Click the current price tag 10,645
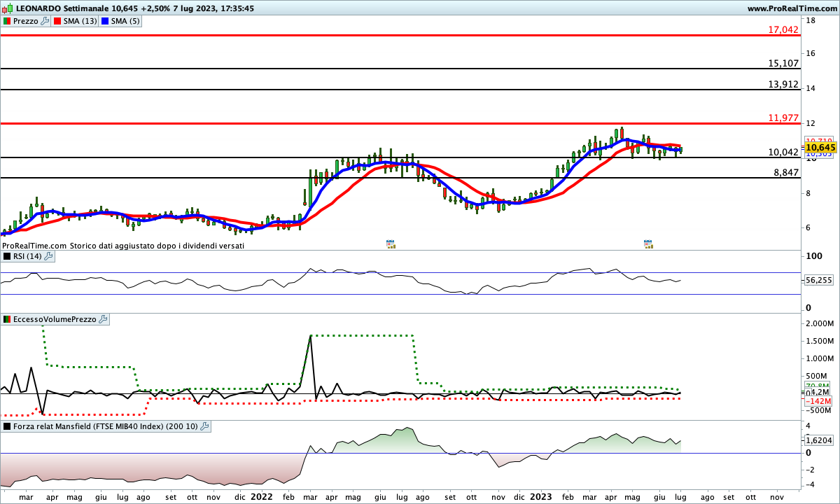 click(x=820, y=148)
